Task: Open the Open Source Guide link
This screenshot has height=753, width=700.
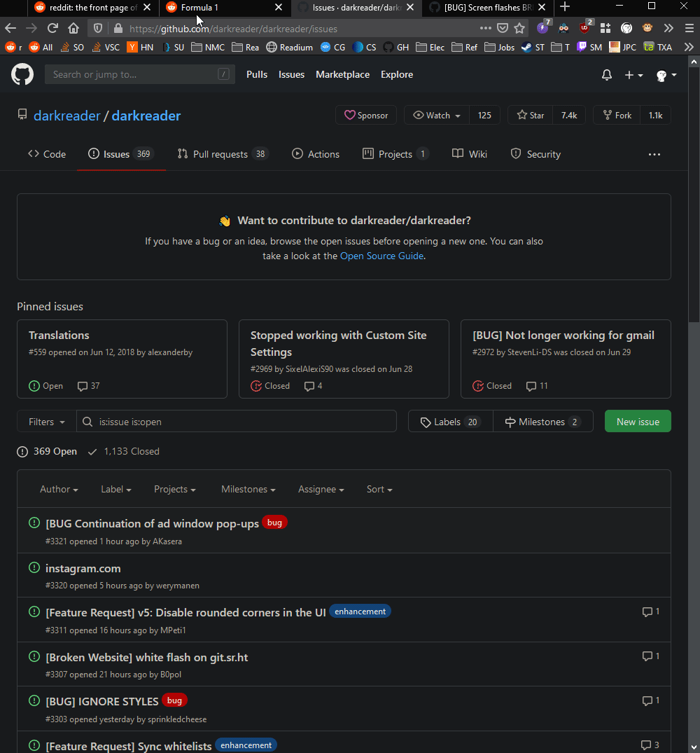Action: click(x=381, y=256)
